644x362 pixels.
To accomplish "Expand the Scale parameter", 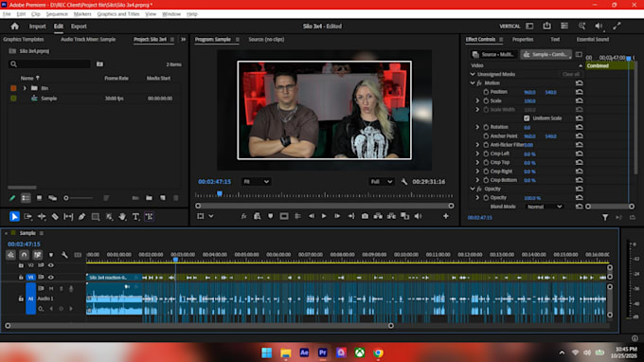I will [477, 100].
